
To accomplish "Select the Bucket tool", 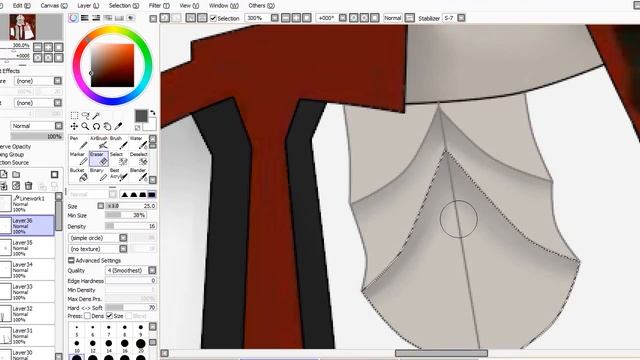I will point(78,175).
